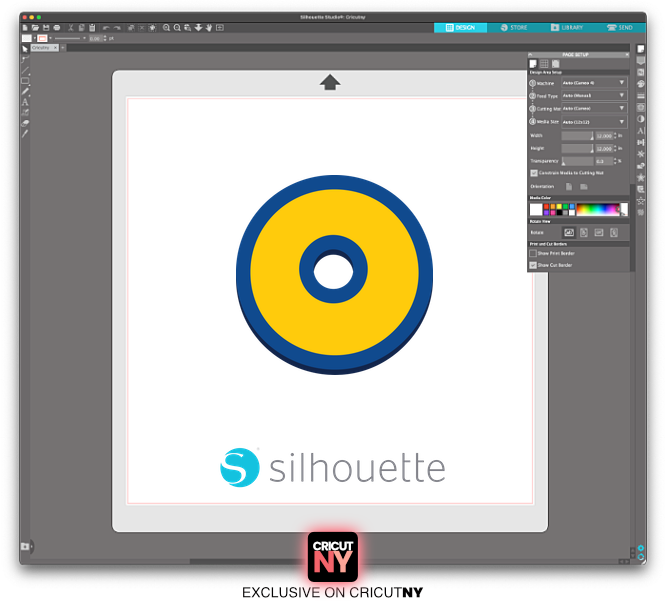The width and height of the screenshot is (665, 604).
Task: Select the Text tool
Action: pos(25,102)
